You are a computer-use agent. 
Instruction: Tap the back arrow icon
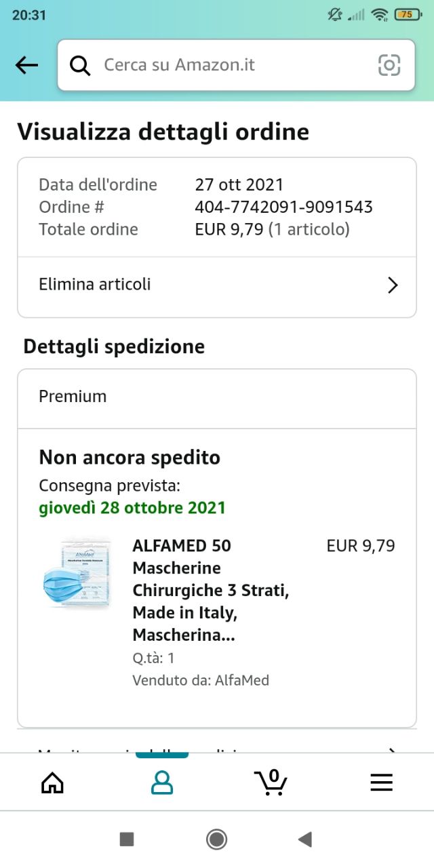26,65
